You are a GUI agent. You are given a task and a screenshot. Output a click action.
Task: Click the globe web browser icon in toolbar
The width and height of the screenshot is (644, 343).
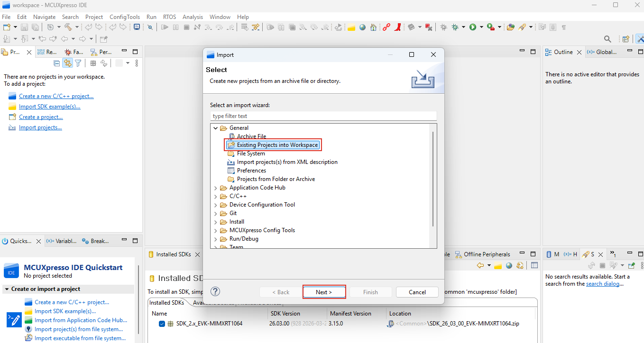362,27
